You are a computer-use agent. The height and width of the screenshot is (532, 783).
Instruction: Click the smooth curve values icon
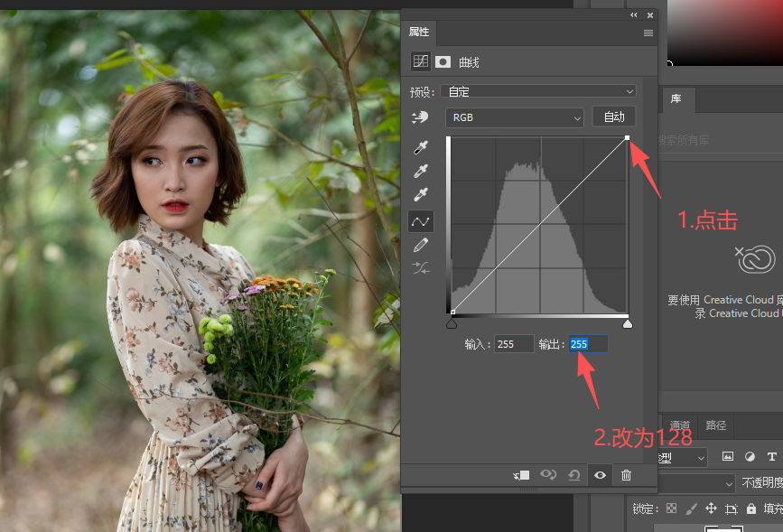(421, 268)
